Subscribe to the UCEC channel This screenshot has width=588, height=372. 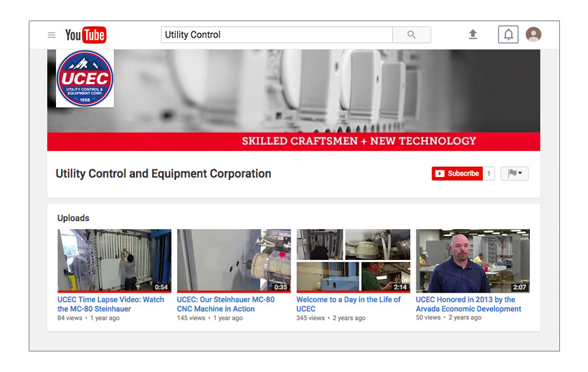click(x=457, y=174)
